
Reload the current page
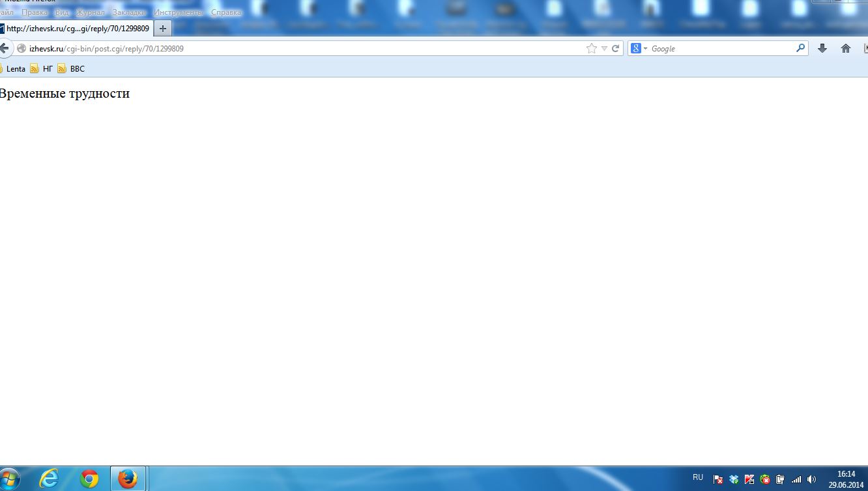615,48
